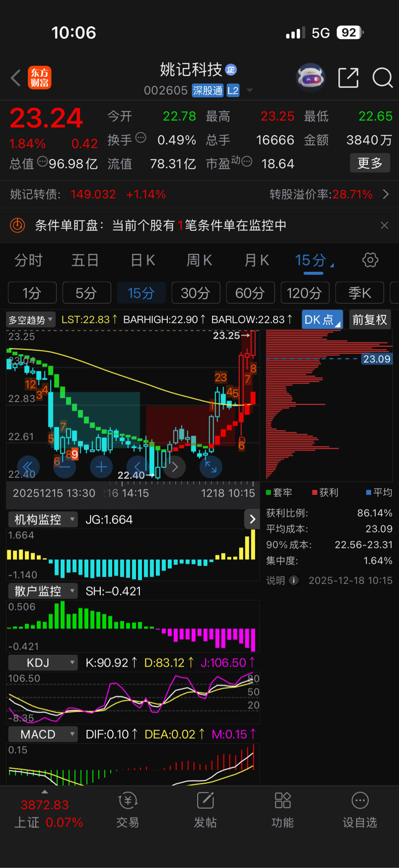Tap the red 获利 legend swatch
399x868 pixels.
pos(315,492)
